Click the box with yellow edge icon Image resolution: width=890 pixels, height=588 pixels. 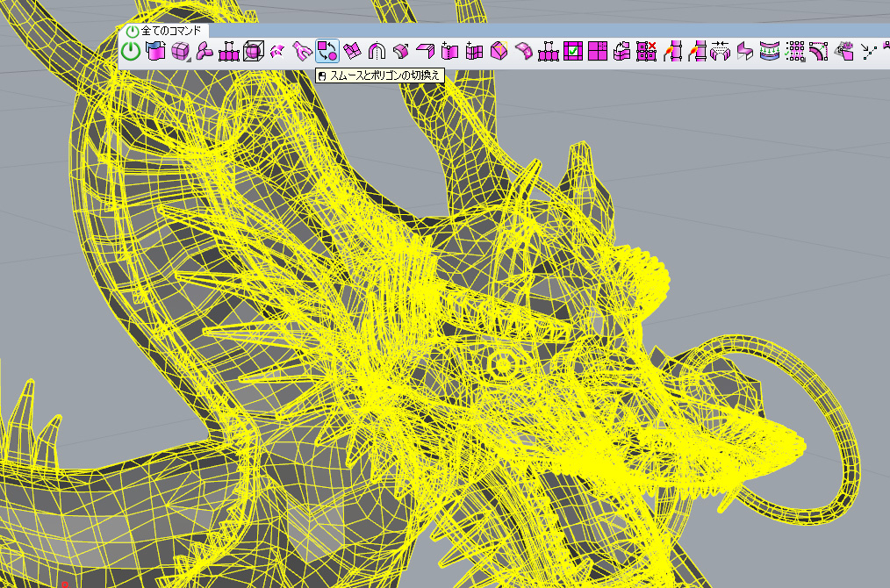click(499, 51)
